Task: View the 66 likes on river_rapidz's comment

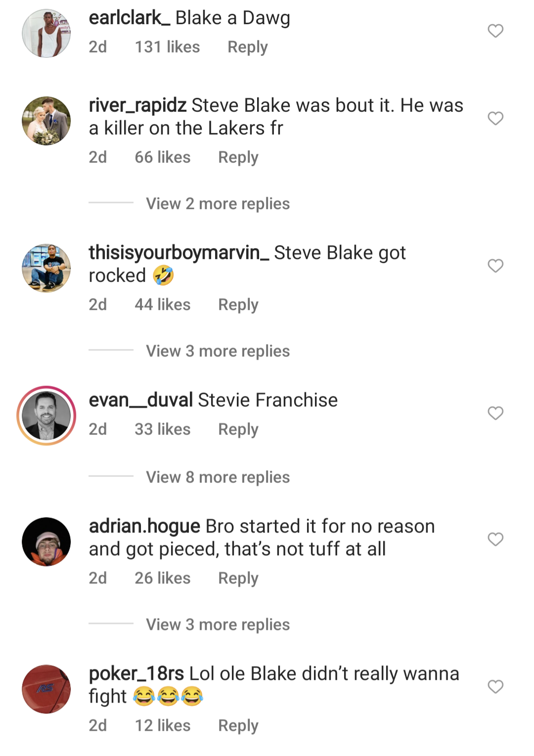Action: pyautogui.click(x=163, y=157)
